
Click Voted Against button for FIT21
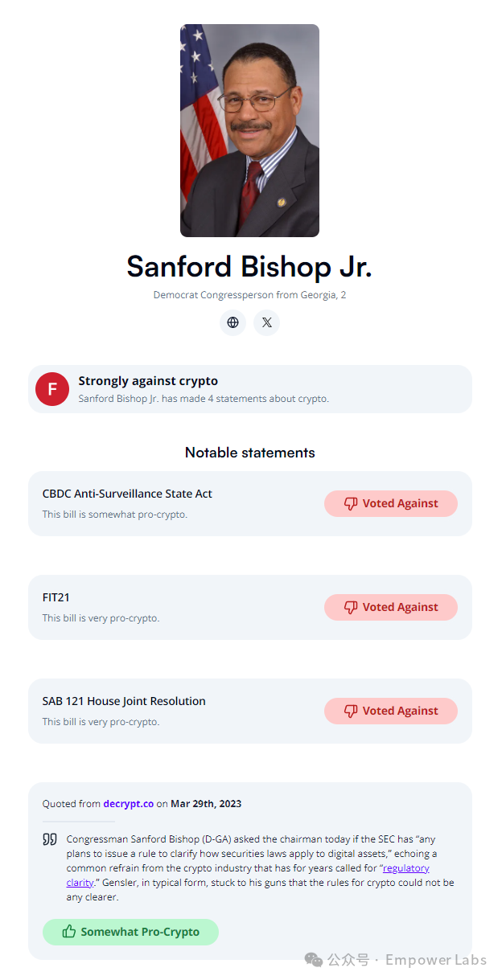(391, 607)
